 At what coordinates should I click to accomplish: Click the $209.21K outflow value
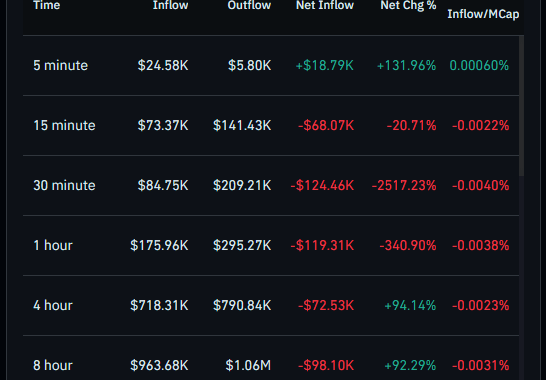(242, 185)
